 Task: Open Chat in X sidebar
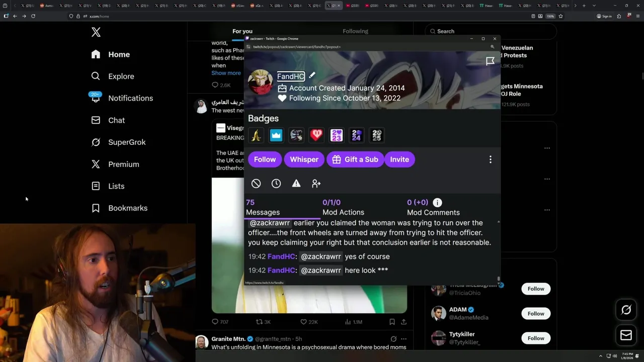click(108, 120)
